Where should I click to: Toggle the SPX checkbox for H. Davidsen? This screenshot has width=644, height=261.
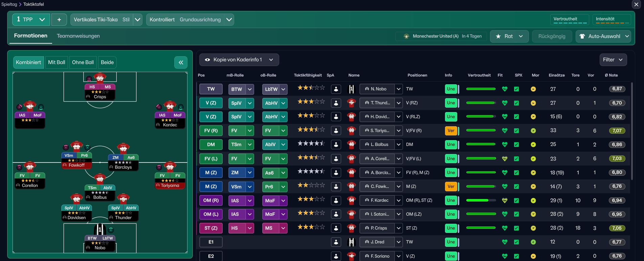[516, 117]
